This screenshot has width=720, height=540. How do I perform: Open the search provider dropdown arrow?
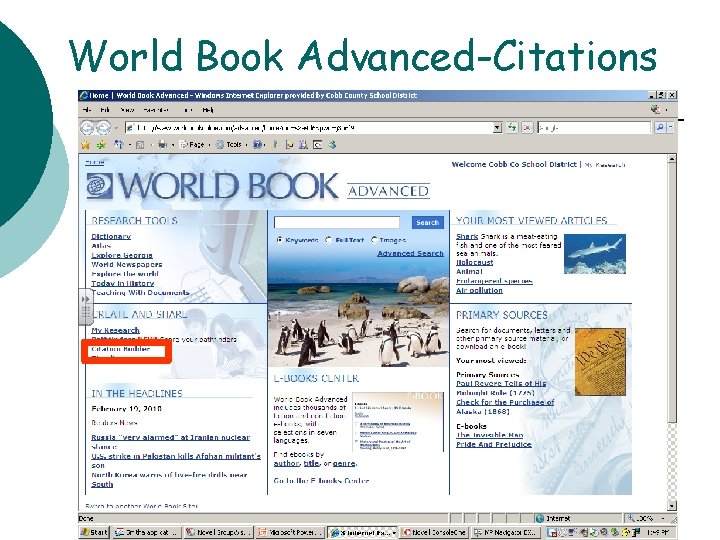point(670,128)
